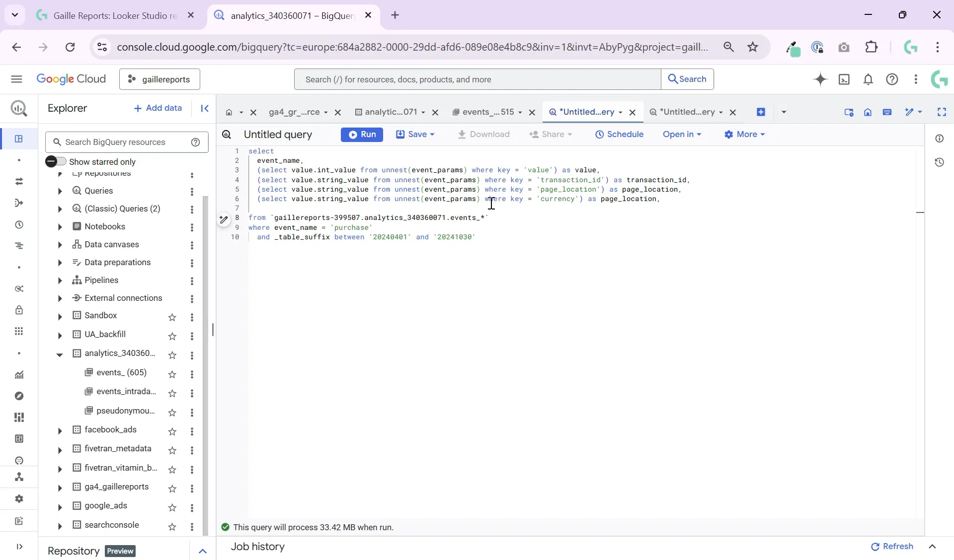Click the header Search button
Screen dimensions: 954x560
tap(687, 79)
